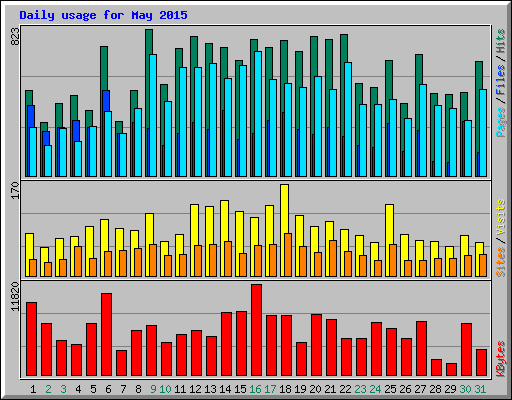Click the 'Pages / Files / Hits' legend label
This screenshot has width=512, height=400.
pyautogui.click(x=501, y=83)
